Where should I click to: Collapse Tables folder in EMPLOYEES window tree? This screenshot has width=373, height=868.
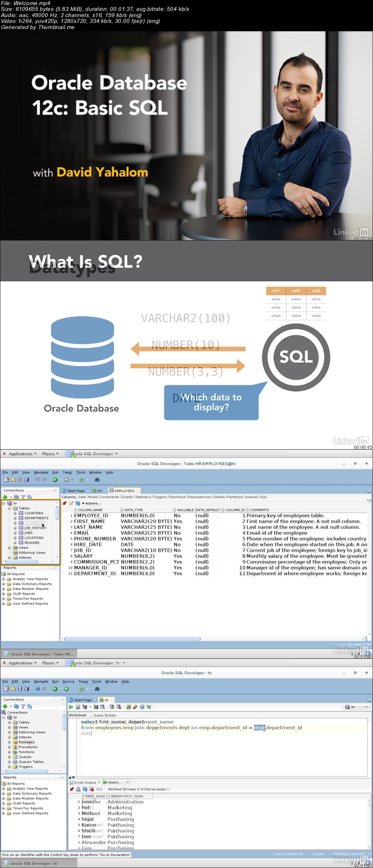pos(9,508)
